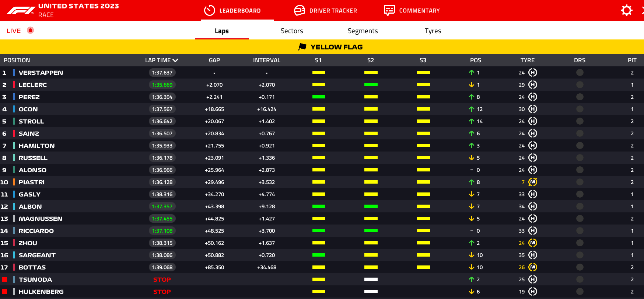Click Leclerc's lap time 1:35.669
Viewport: 644px width, 299px height.
tap(162, 85)
